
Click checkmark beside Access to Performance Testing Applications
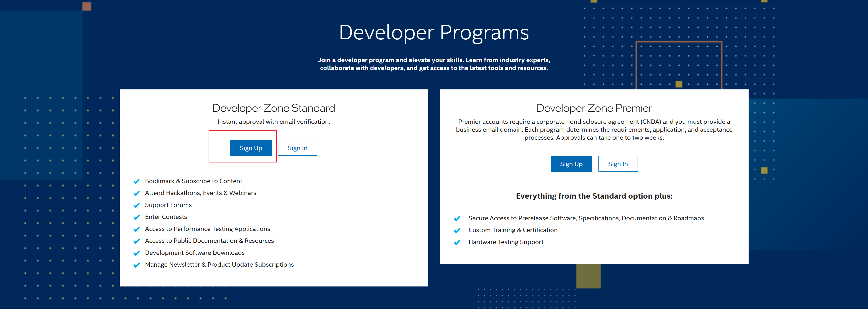[x=136, y=230]
